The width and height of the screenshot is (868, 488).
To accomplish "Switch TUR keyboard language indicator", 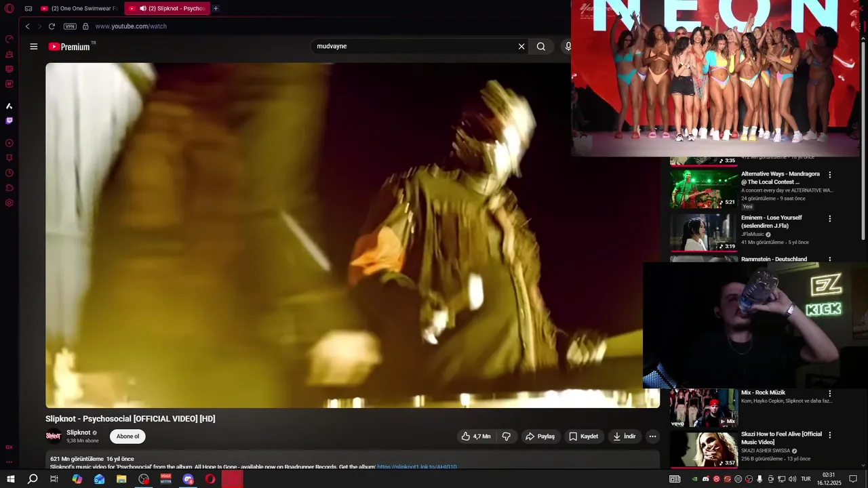I will click(x=806, y=479).
